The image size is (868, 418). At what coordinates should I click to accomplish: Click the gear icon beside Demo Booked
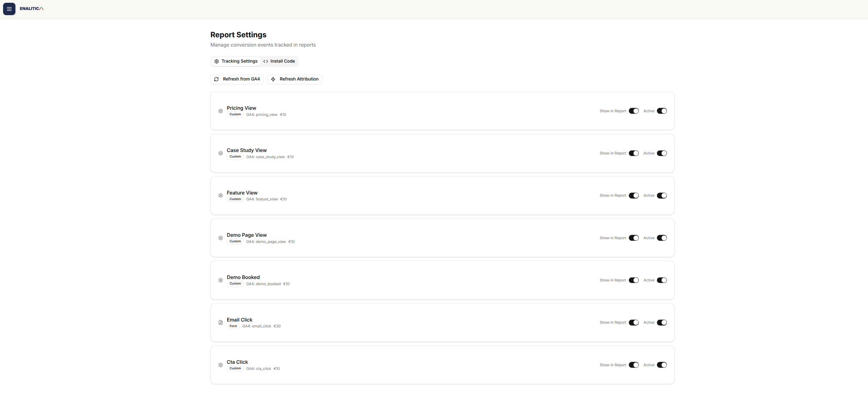220,280
